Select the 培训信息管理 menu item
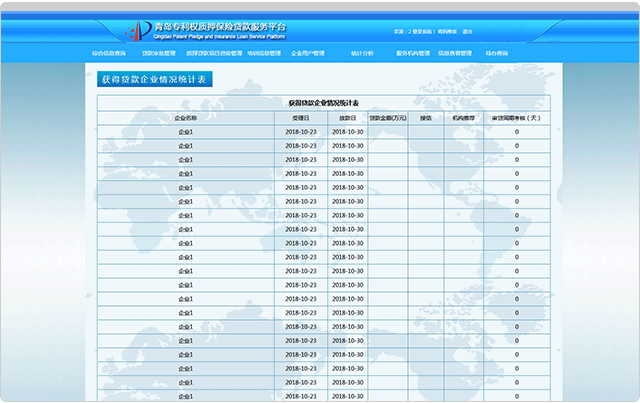 (263, 52)
